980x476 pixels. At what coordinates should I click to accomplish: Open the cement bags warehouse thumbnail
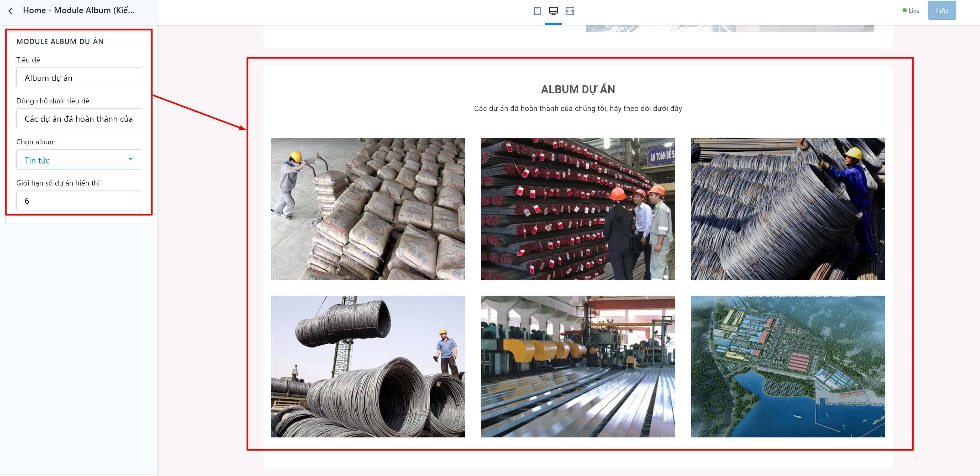pos(368,209)
